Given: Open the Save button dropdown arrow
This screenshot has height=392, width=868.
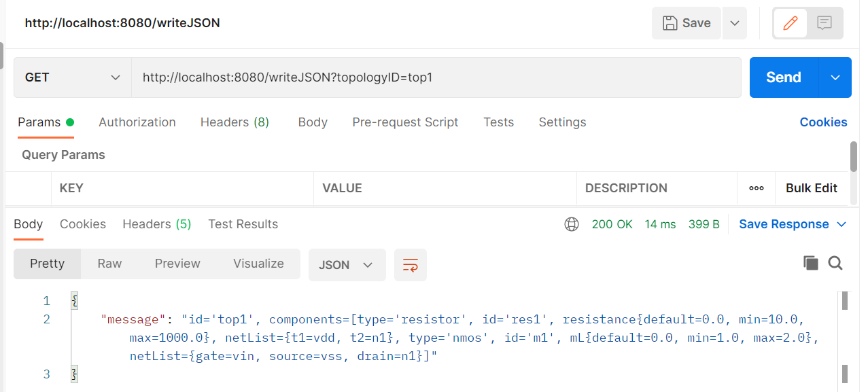Looking at the screenshot, I should pos(734,22).
